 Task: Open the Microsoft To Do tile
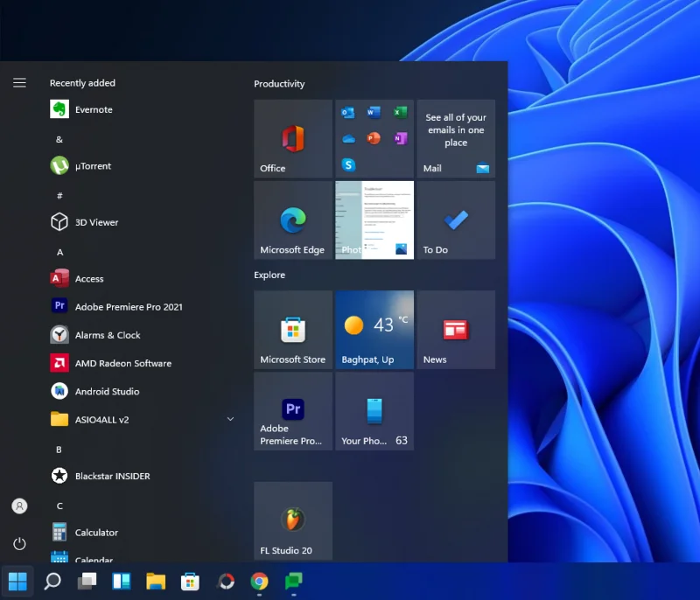click(x=456, y=220)
